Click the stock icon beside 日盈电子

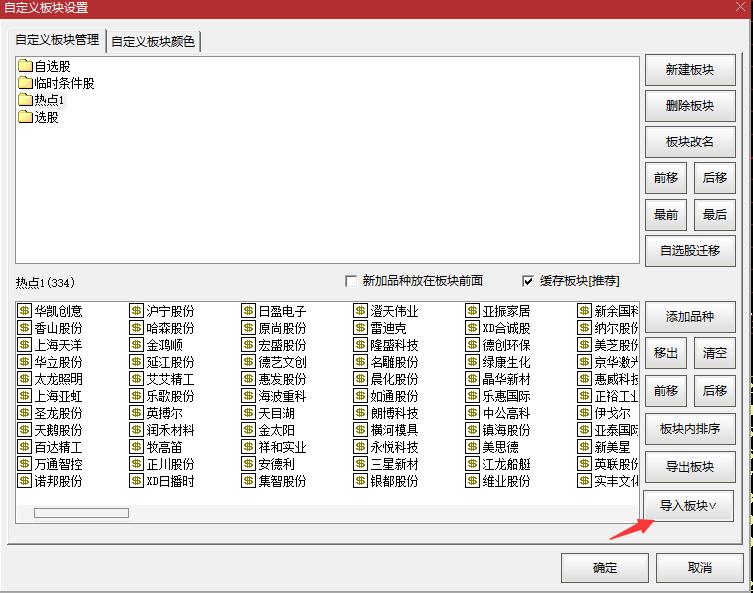pyautogui.click(x=248, y=311)
